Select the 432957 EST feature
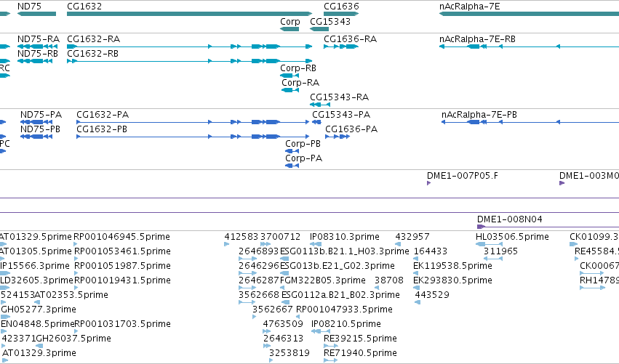The image size is (619, 364). click(x=398, y=244)
